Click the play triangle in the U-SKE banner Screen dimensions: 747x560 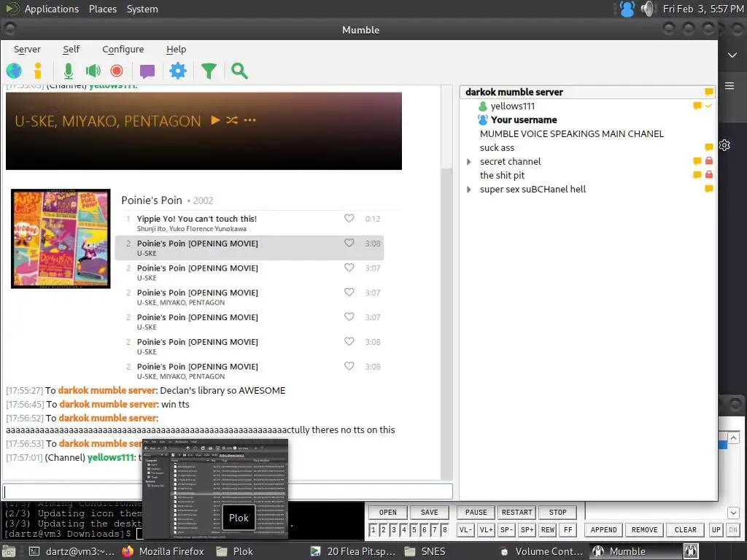click(x=215, y=120)
